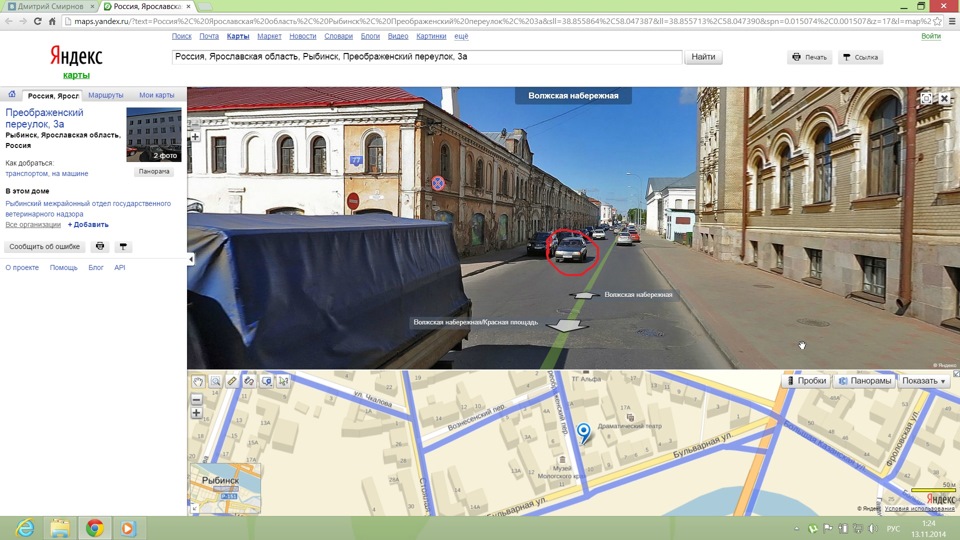Viewport: 960px width, 540px height.
Task: Click the Панорама button under photo
Action: pyautogui.click(x=154, y=171)
